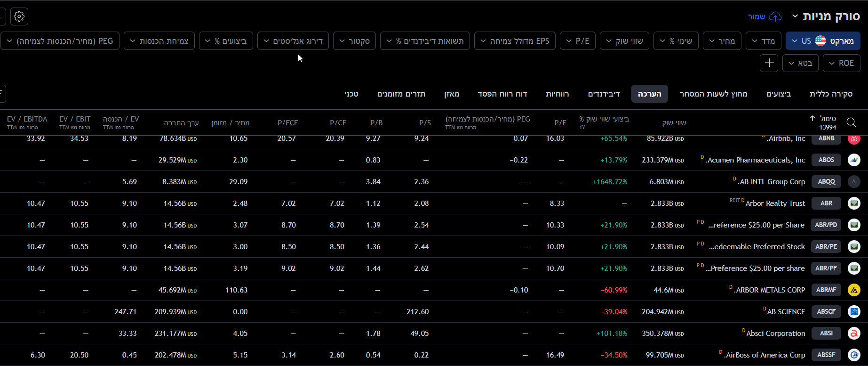Add a new filter with plus button
Image resolution: width=868 pixels, height=366 pixels.
point(769,63)
